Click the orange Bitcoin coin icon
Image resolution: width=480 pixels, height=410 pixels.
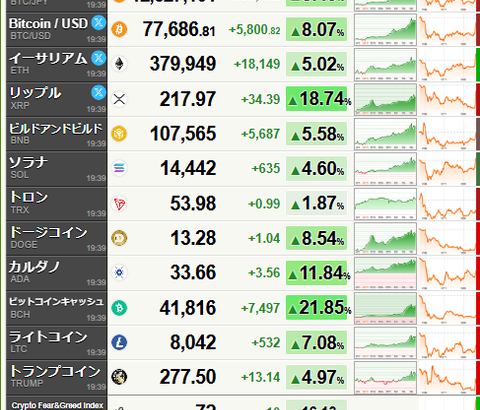pos(119,29)
